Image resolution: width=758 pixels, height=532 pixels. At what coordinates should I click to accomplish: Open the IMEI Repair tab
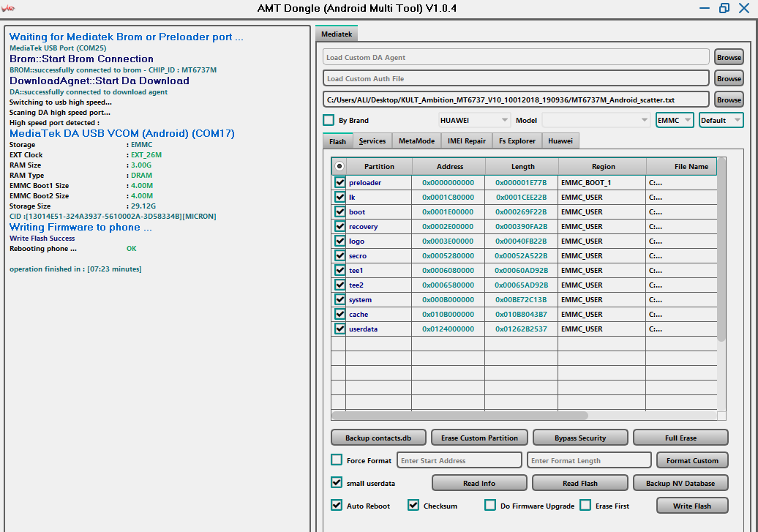[x=467, y=141]
